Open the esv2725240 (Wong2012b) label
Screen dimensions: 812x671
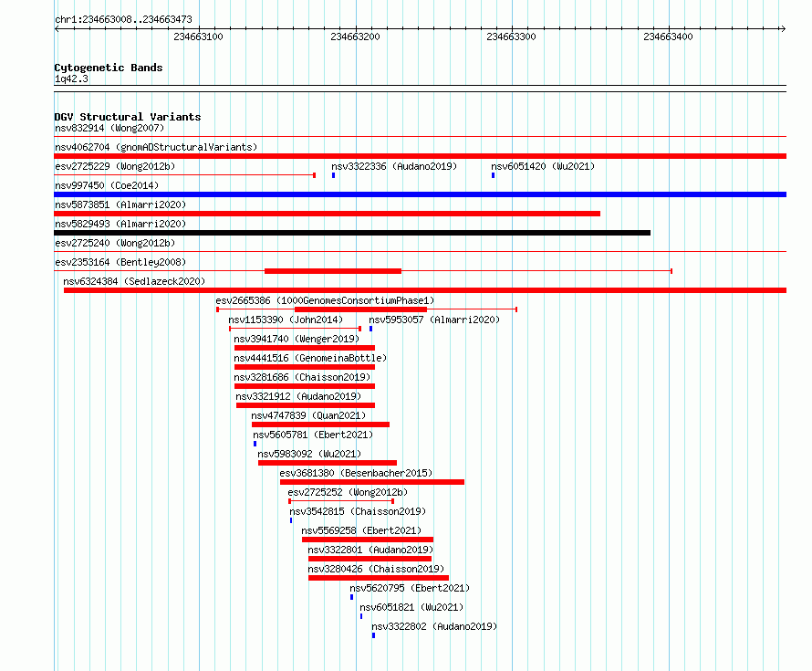pos(115,243)
